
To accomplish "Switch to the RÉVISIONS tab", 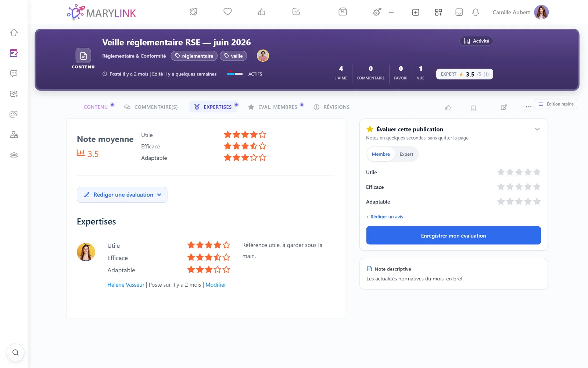I will coord(331,107).
